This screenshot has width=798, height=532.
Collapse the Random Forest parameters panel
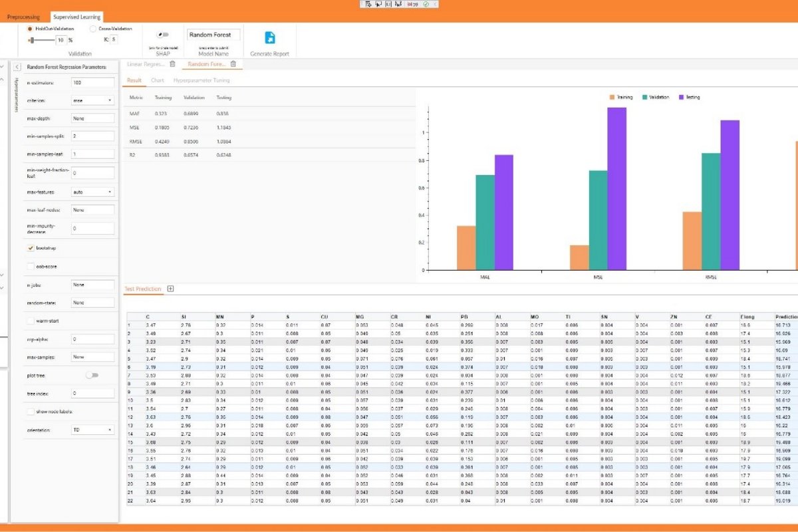point(17,66)
